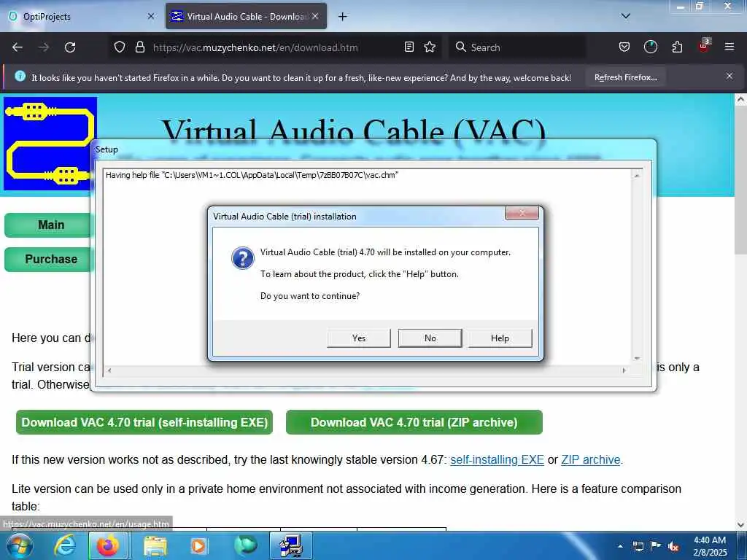Toggle reader view icon in address bar

coord(409,47)
